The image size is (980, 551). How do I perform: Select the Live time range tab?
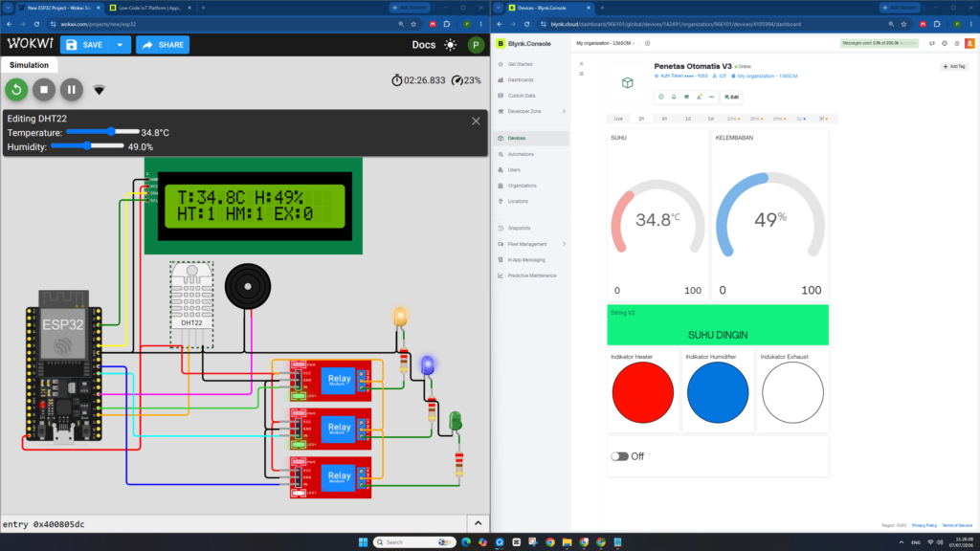(618, 119)
